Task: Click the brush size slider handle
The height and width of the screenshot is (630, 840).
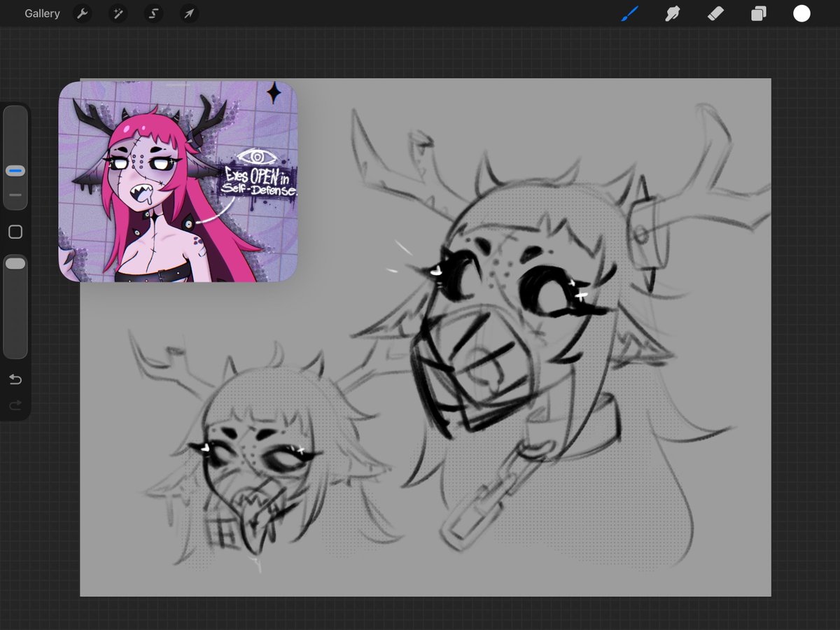Action: [15, 171]
